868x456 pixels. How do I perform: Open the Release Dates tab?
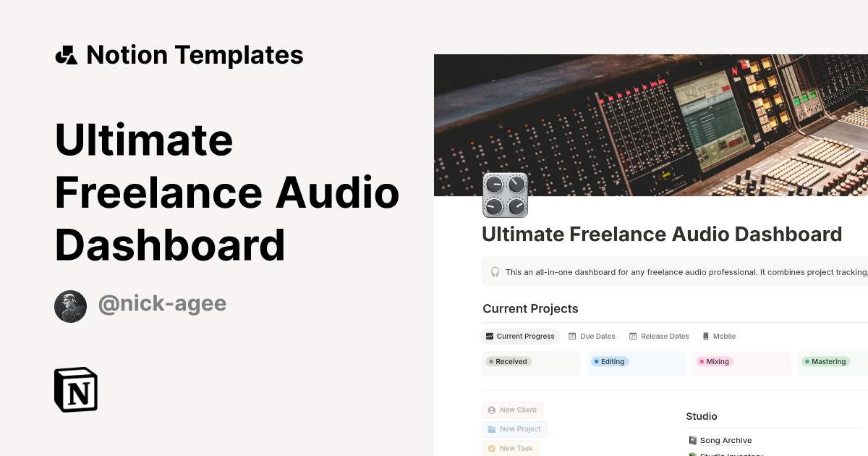(x=659, y=336)
